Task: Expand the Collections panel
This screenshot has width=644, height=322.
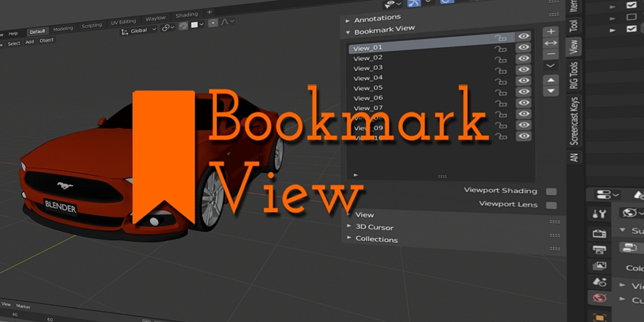Action: (376, 239)
